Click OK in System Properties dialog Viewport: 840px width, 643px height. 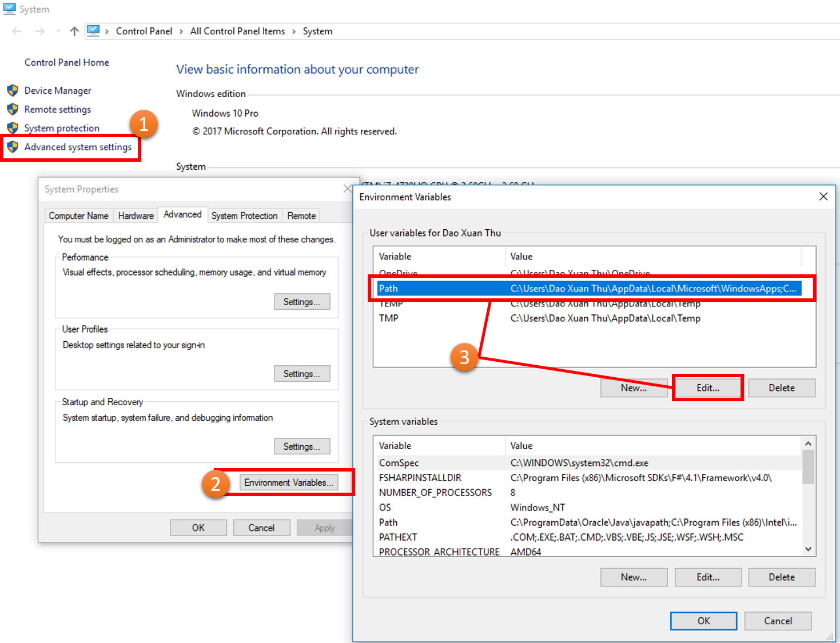pos(198,528)
